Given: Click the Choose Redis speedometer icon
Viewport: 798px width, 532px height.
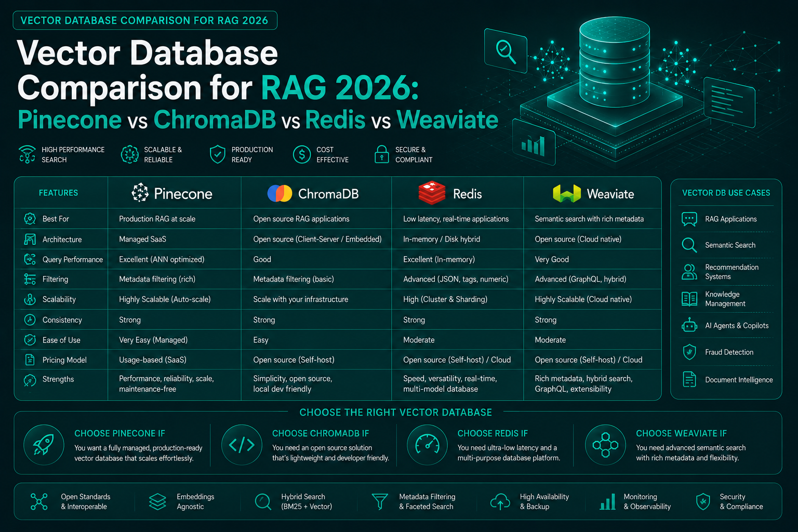Looking at the screenshot, I should coord(427,445).
